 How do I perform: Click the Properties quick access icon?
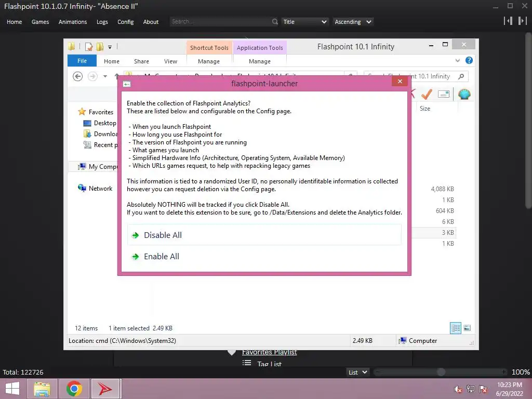pyautogui.click(x=89, y=46)
